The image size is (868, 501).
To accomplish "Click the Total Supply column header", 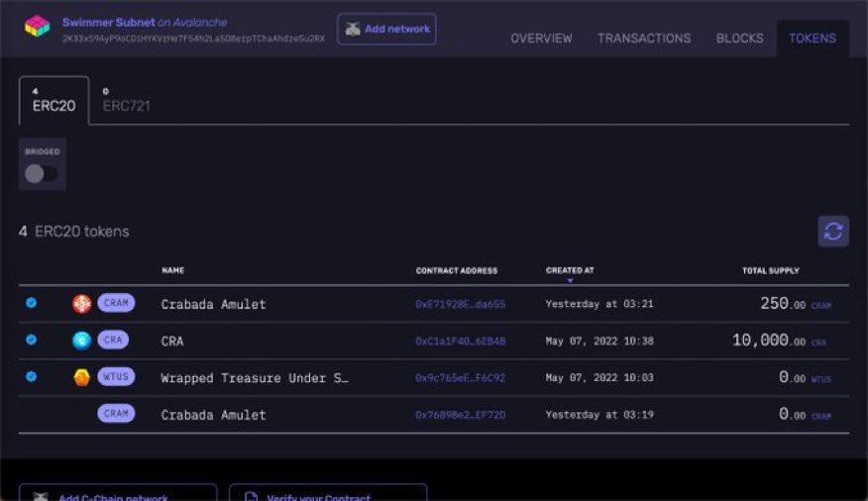I will pyautogui.click(x=771, y=270).
